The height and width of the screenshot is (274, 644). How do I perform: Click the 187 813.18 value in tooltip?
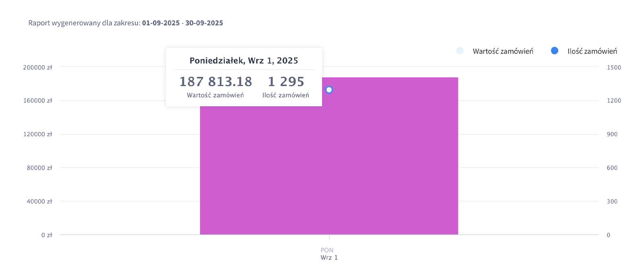216,82
